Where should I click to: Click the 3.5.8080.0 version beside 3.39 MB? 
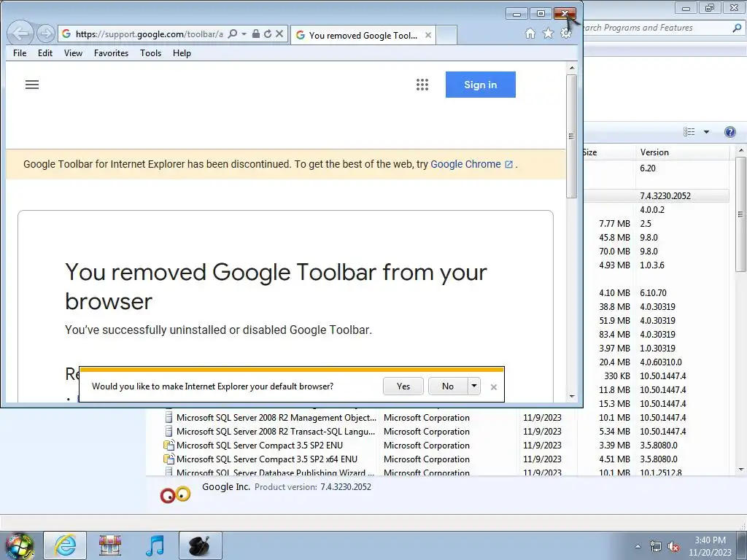coord(659,446)
